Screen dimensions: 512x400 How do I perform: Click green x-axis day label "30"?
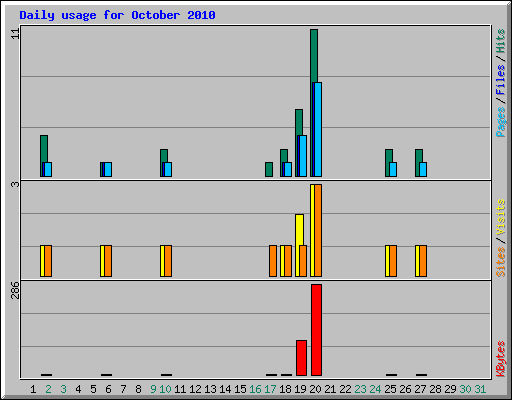(x=465, y=389)
